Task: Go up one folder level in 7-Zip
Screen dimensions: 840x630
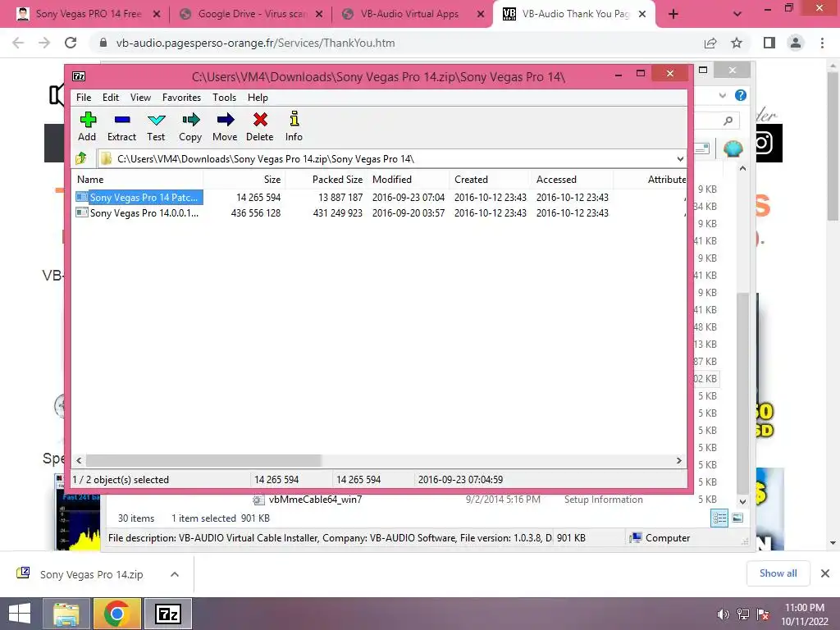Action: coord(81,158)
